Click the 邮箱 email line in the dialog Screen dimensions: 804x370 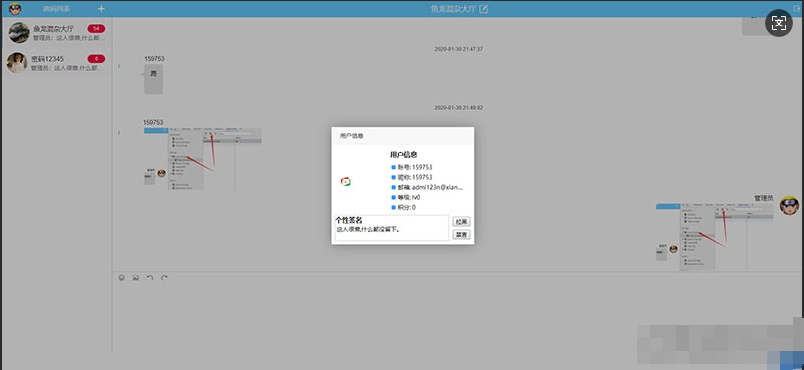tap(427, 188)
